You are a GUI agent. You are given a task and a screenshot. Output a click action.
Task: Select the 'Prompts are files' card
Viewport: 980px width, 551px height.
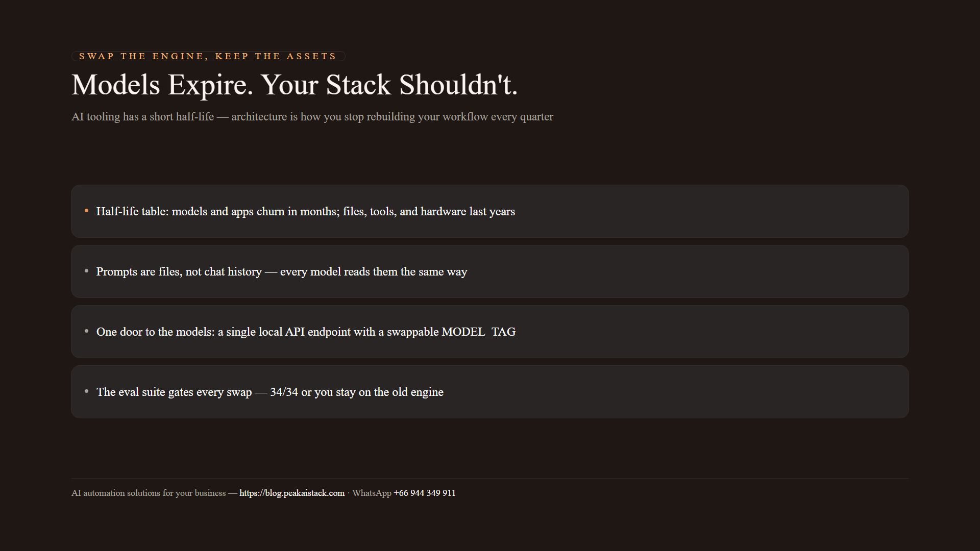pyautogui.click(x=490, y=271)
